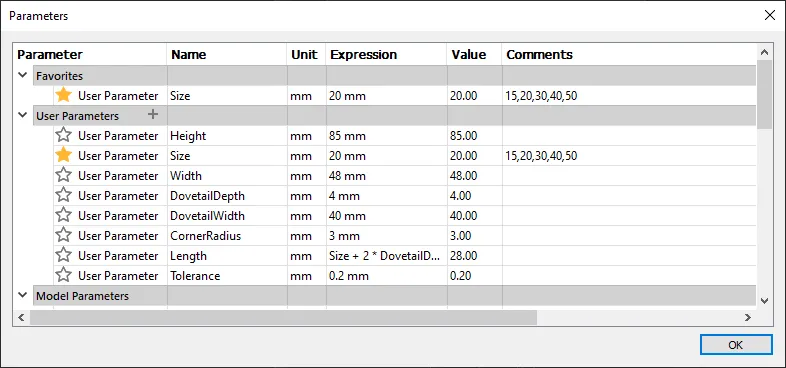
Task: Click the vertical scrollbar thumb
Action: (764, 94)
